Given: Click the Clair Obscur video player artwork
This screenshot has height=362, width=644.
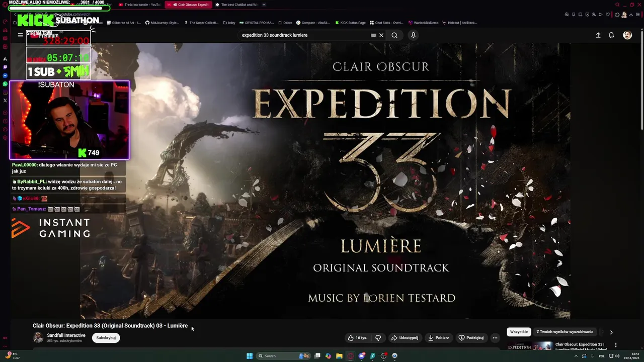Looking at the screenshot, I should pos(325,180).
